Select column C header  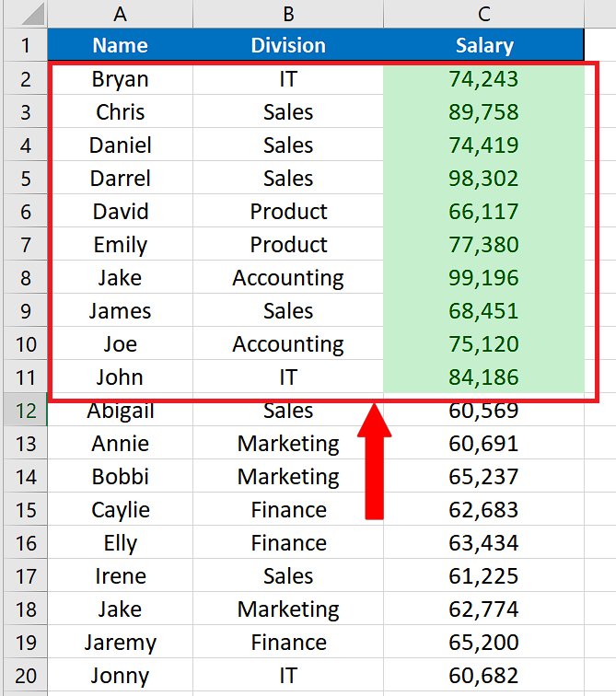[x=483, y=14]
